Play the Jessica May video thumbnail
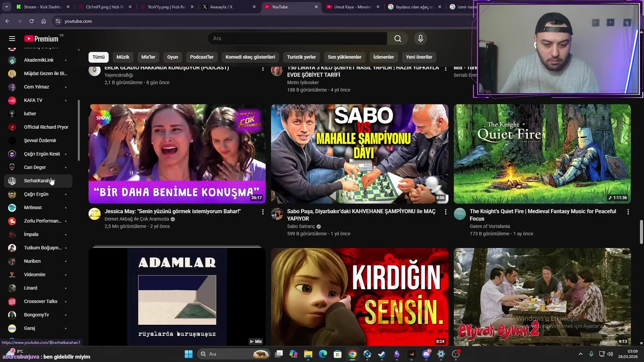Screen dimensions: 644x362 (x=177, y=154)
